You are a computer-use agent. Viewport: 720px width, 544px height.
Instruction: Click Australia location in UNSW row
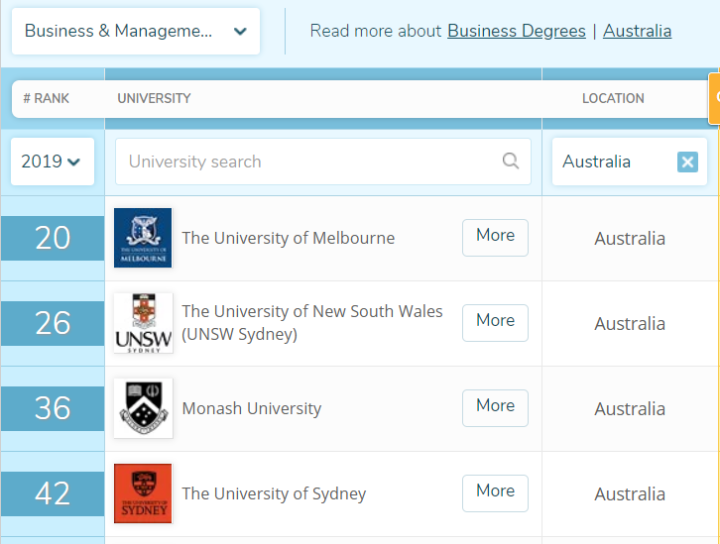point(630,324)
